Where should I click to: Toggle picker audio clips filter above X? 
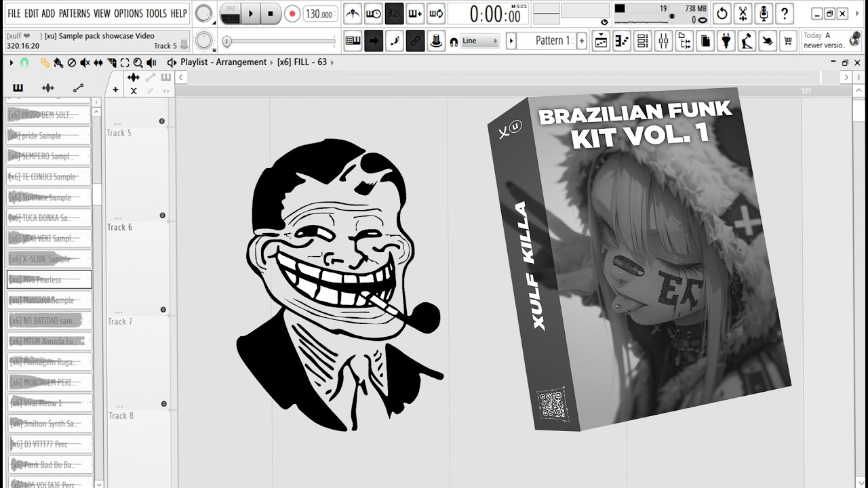click(x=134, y=78)
